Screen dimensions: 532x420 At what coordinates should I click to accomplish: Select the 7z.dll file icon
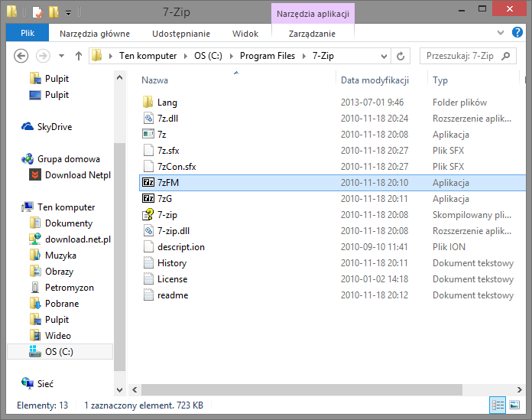point(148,118)
